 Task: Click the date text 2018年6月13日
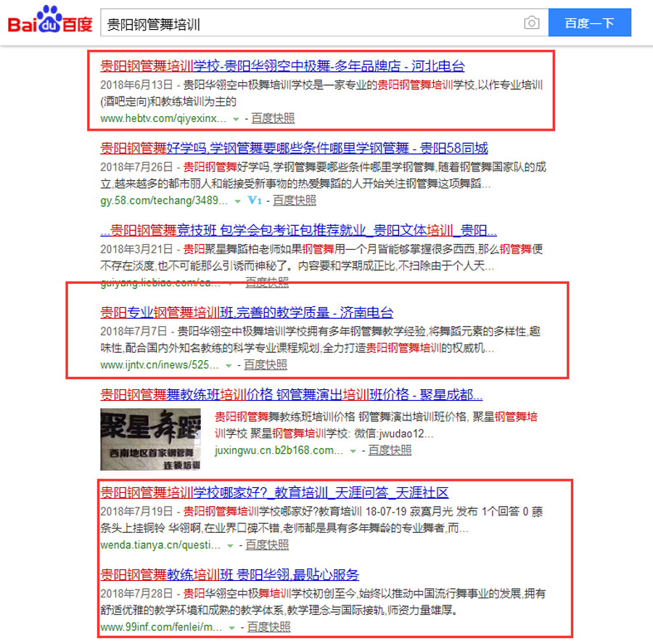(x=136, y=85)
